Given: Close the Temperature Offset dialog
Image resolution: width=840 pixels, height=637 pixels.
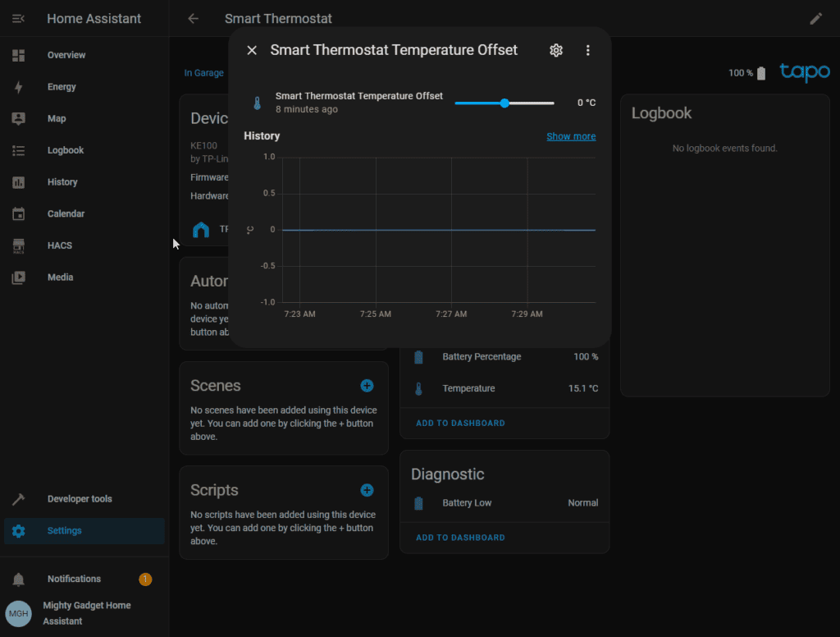Looking at the screenshot, I should (x=252, y=50).
